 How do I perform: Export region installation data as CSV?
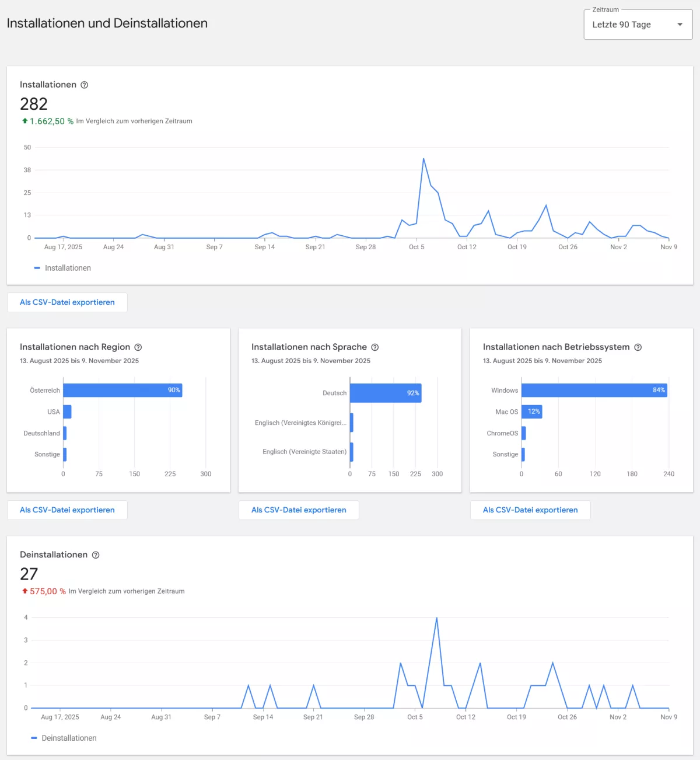[x=67, y=510]
